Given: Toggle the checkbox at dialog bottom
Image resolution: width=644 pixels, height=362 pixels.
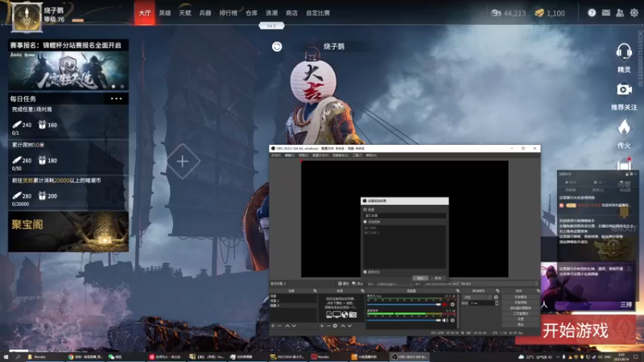Looking at the screenshot, I should click(x=365, y=272).
